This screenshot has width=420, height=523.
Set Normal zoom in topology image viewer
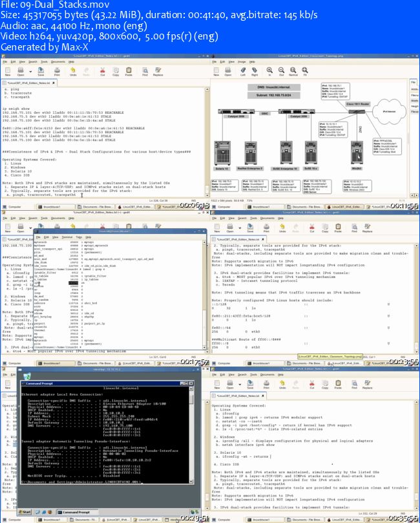click(x=293, y=71)
